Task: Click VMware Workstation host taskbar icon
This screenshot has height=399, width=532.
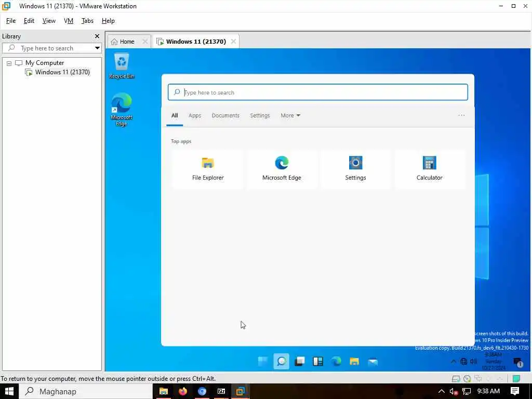Action: 241,391
